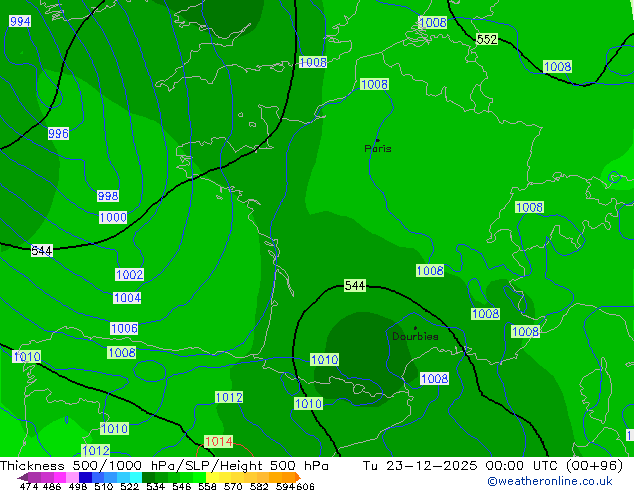Screen dimensions: 634x490
Task: Click the 570 legend value
Action: pos(233,486)
